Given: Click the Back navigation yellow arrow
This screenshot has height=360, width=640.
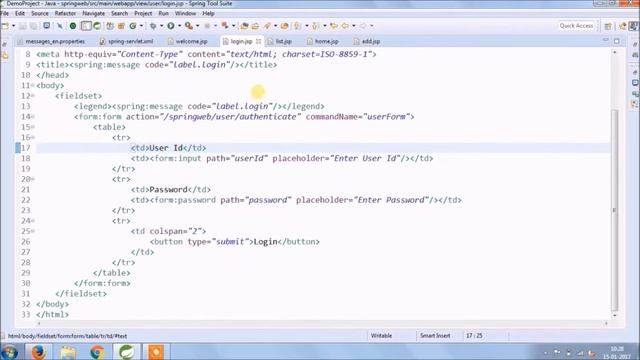Looking at the screenshot, I should click(x=345, y=26).
